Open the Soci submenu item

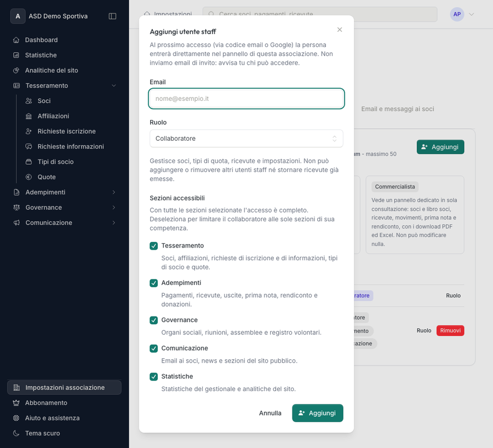click(71, 101)
